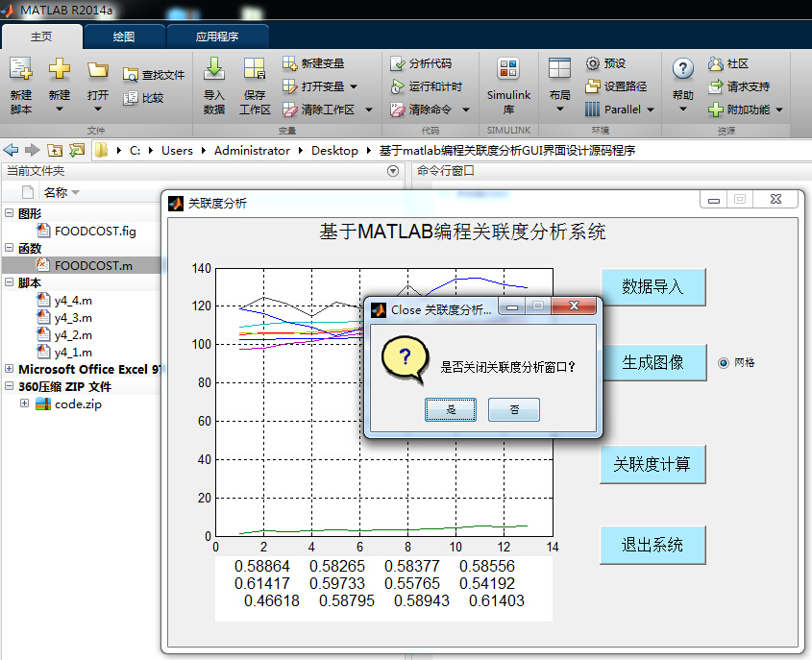Image resolution: width=812 pixels, height=660 pixels.
Task: Select the y4_1.m script file
Action: (73, 352)
